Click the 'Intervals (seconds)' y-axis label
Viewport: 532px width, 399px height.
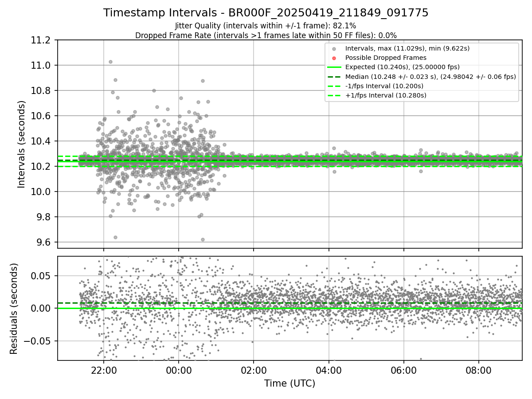[x=22, y=144]
